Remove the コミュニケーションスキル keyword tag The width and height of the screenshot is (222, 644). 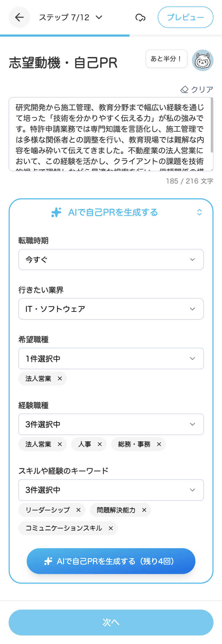(111, 528)
